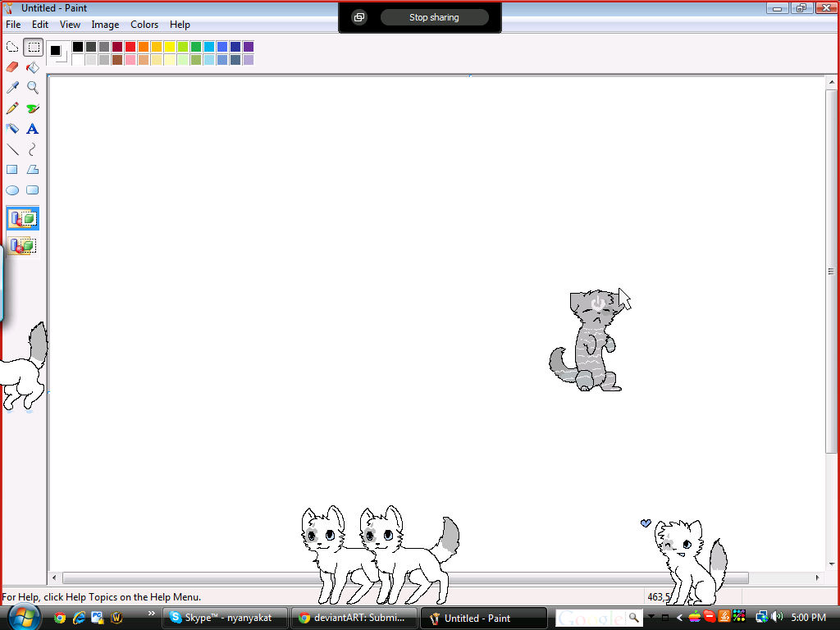This screenshot has height=630, width=840.
Task: Click the Google search box in the taskbar
Action: 591,619
